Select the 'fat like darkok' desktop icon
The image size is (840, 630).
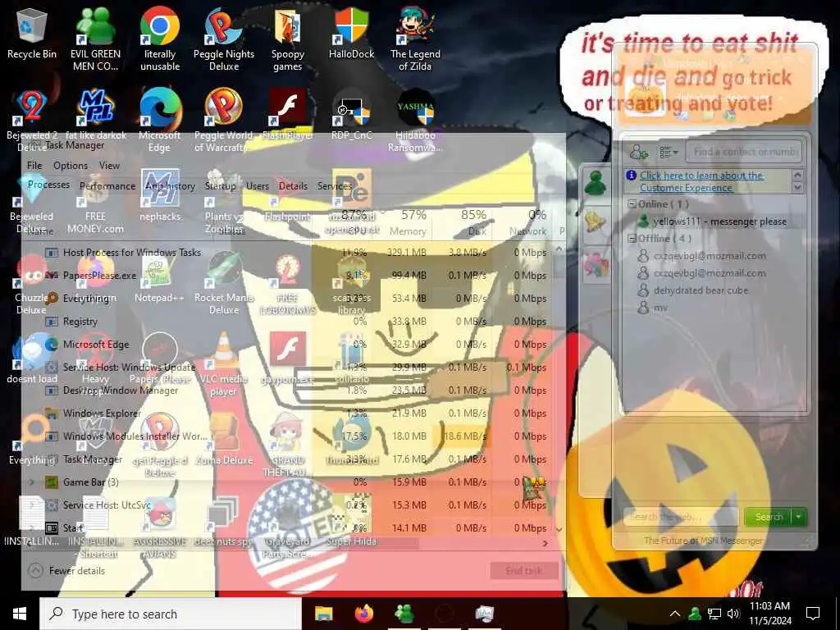tap(95, 113)
